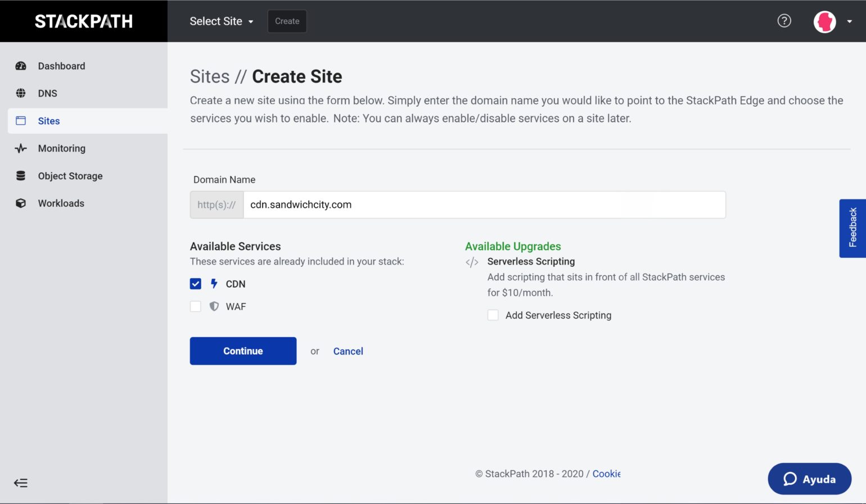866x504 pixels.
Task: Click the Domain Name label
Action: (x=224, y=180)
